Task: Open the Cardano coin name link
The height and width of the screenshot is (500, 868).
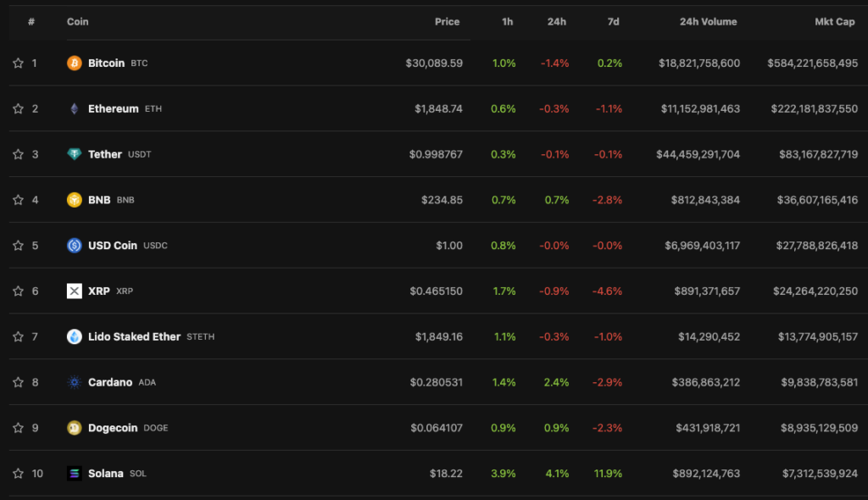Action: (110, 382)
